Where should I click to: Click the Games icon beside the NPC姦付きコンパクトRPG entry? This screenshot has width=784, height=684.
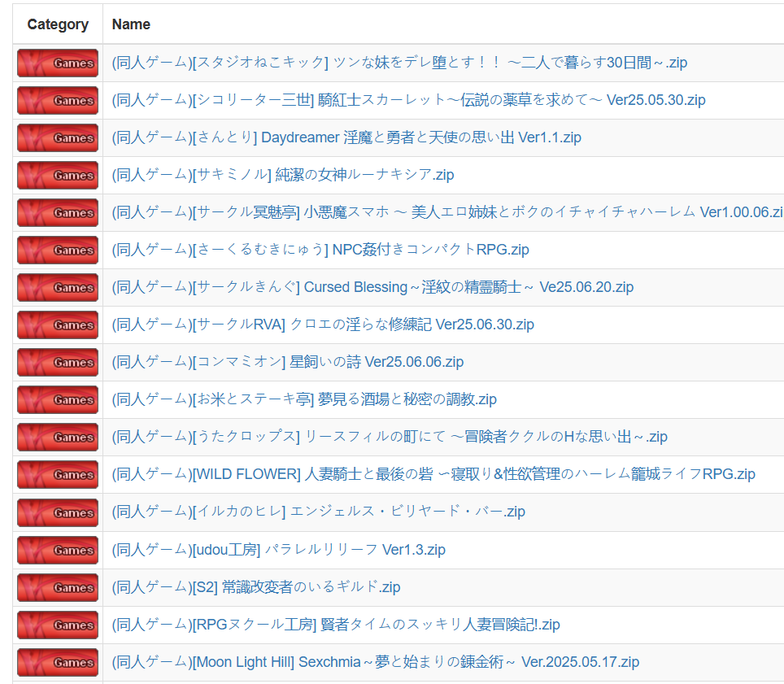pos(58,250)
